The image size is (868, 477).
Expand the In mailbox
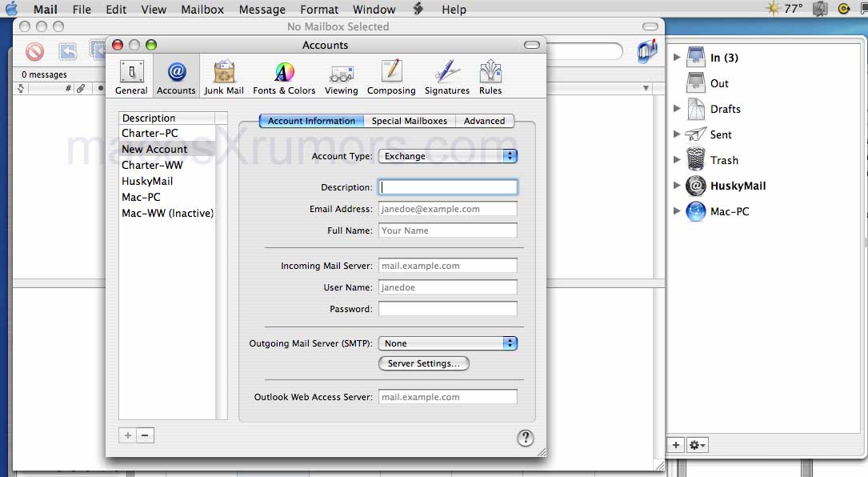(x=677, y=57)
